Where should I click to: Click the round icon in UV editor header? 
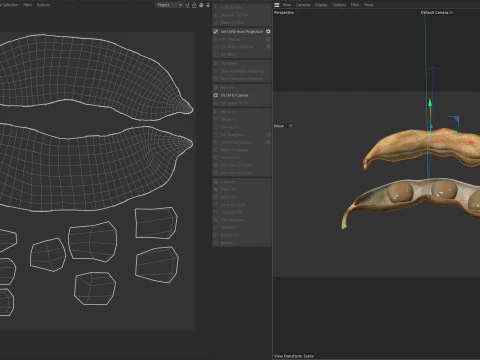coord(201,5)
